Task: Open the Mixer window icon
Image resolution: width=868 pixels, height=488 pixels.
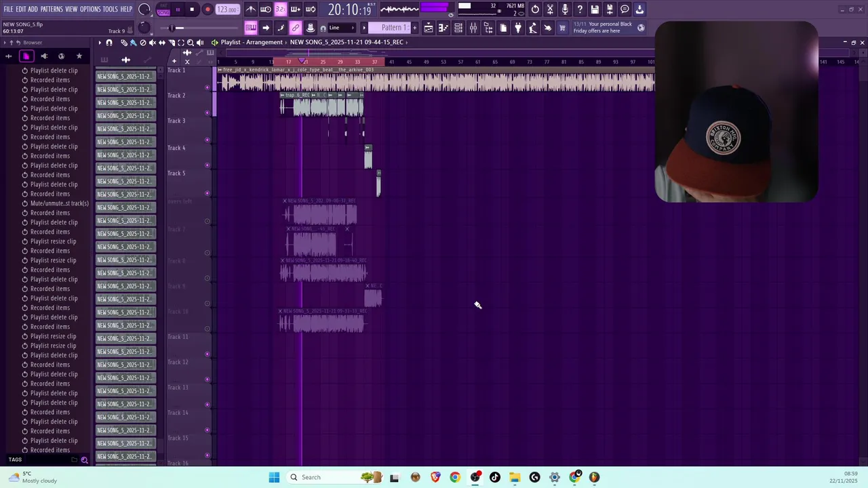Action: click(x=473, y=28)
